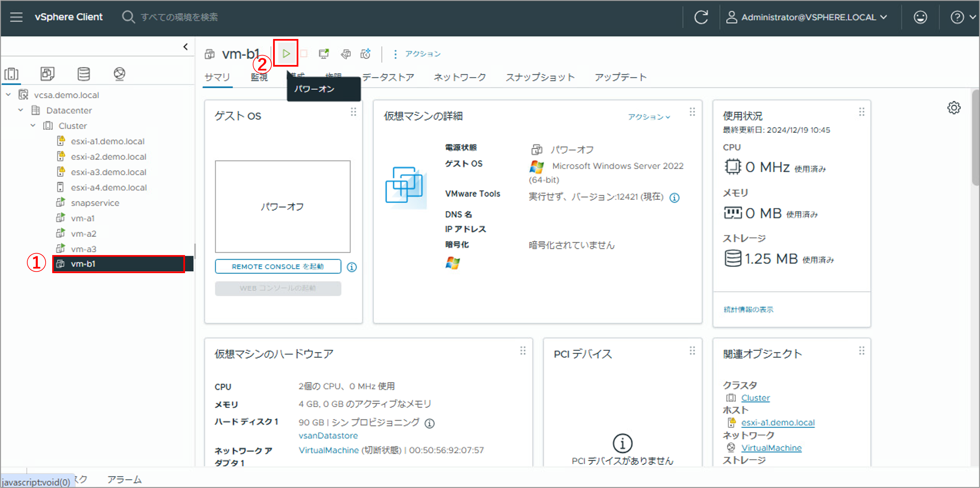
Task: Switch to the Datastores tab
Action: [388, 77]
